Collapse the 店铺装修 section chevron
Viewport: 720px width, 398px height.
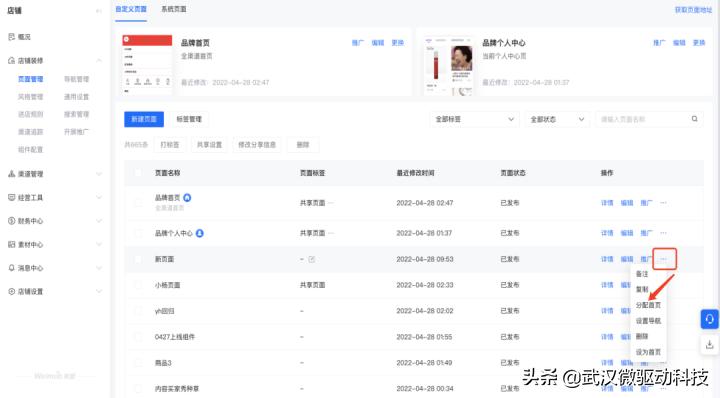(99, 61)
